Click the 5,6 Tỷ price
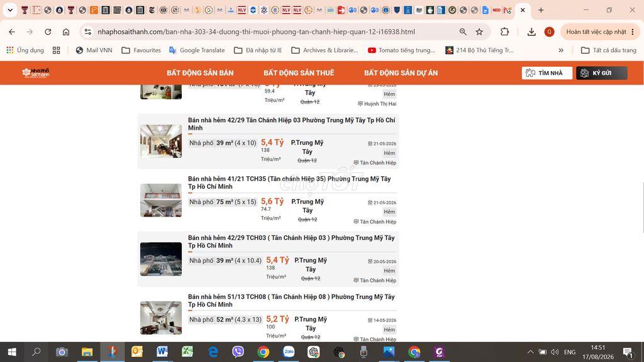644x362 pixels. coord(272,201)
